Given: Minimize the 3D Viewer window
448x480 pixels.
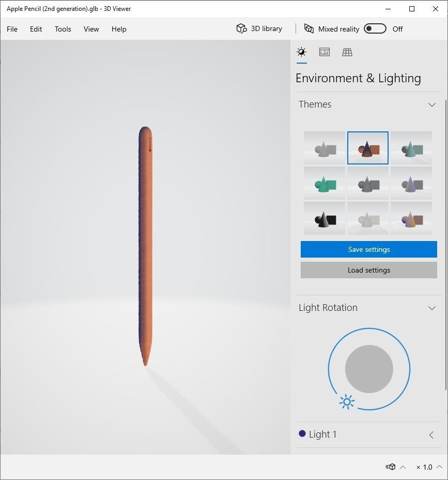Looking at the screenshot, I should click(x=388, y=9).
